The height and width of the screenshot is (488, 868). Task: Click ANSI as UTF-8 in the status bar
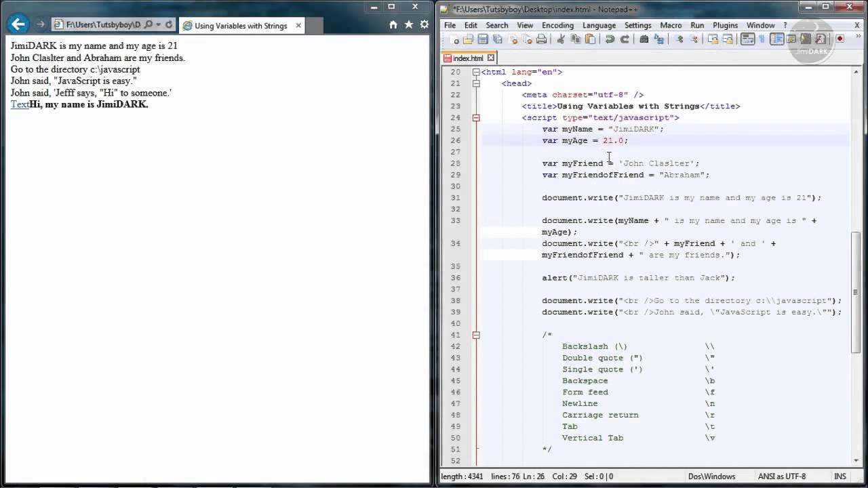point(783,476)
